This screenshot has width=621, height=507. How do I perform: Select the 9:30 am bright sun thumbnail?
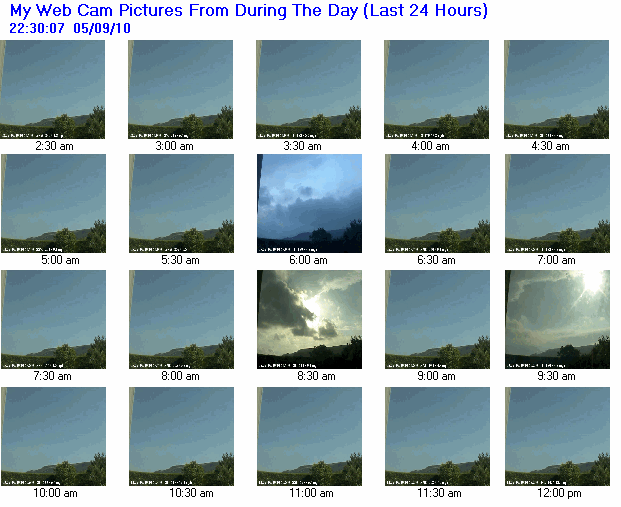[557, 320]
